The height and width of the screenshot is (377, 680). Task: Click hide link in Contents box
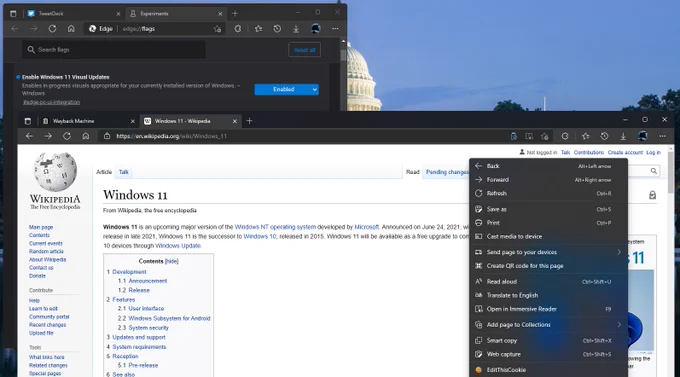pyautogui.click(x=172, y=261)
